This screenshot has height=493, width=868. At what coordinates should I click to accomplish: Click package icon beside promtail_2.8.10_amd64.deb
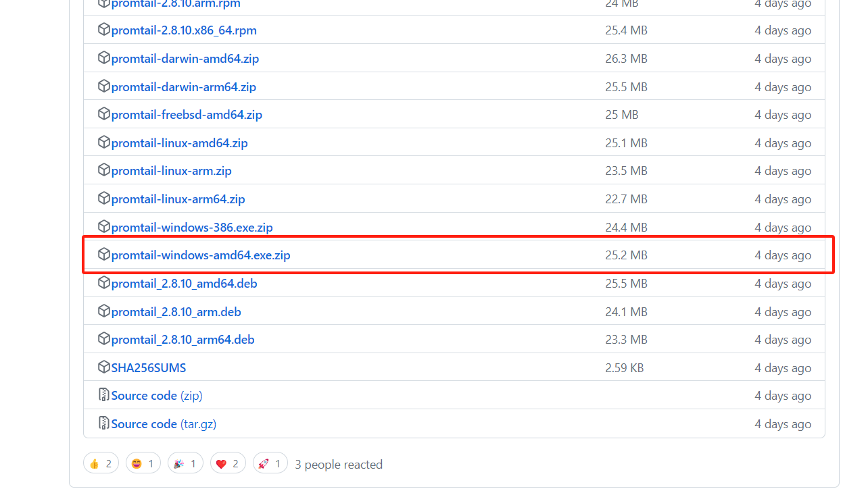point(103,283)
